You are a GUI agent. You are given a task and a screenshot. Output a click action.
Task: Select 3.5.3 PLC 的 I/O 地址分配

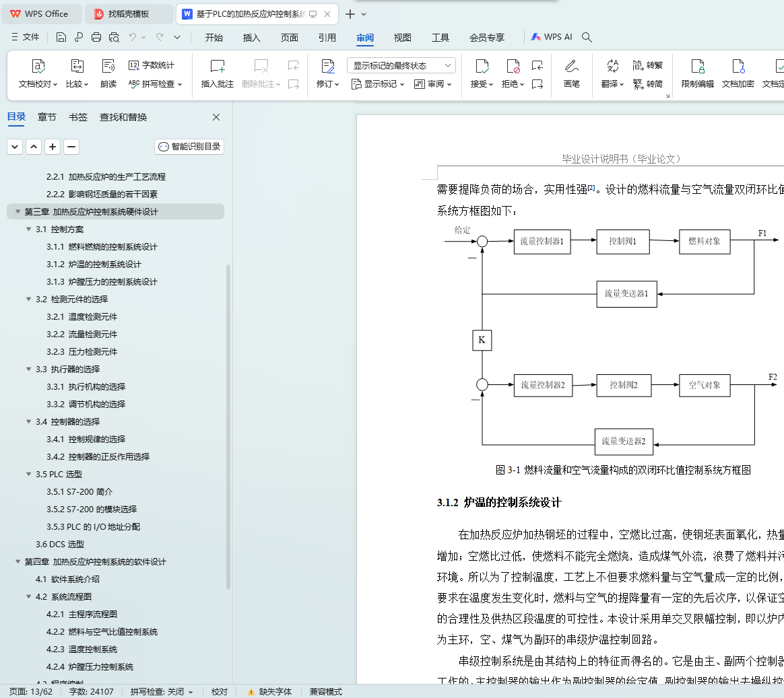pos(94,526)
